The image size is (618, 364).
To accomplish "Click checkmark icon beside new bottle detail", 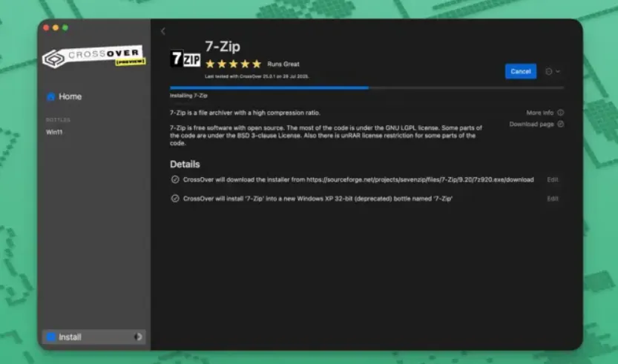I will (x=175, y=199).
